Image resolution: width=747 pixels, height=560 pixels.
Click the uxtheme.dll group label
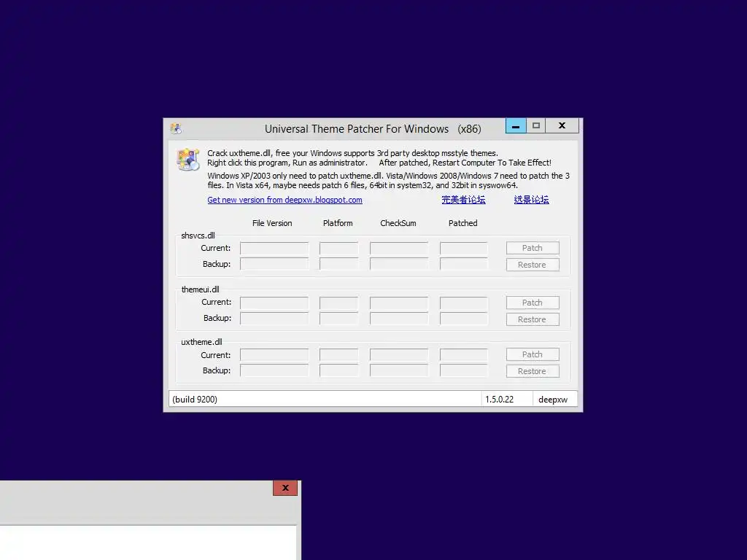(x=201, y=342)
